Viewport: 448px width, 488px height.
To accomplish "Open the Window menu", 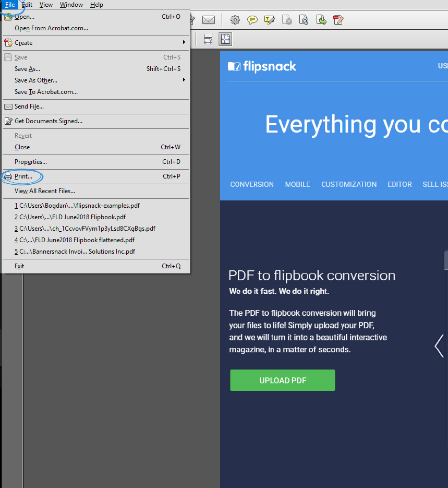I will click(71, 5).
